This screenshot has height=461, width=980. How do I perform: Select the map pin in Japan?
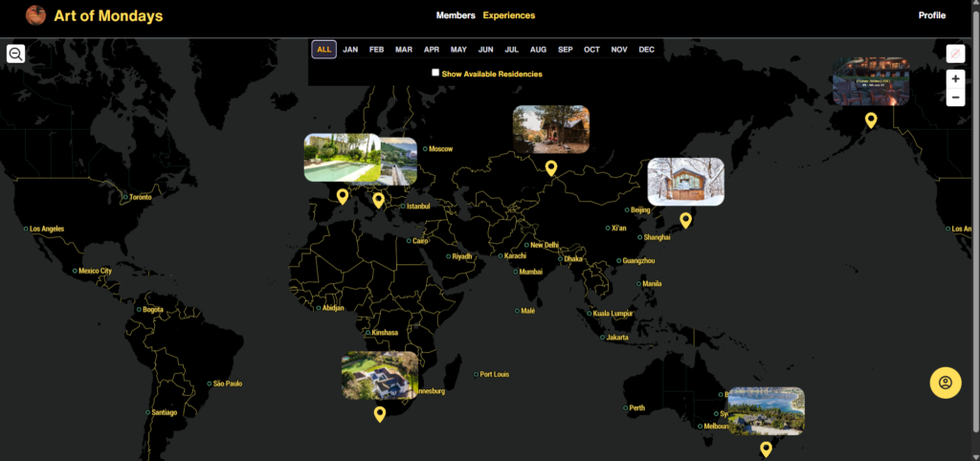point(685,221)
